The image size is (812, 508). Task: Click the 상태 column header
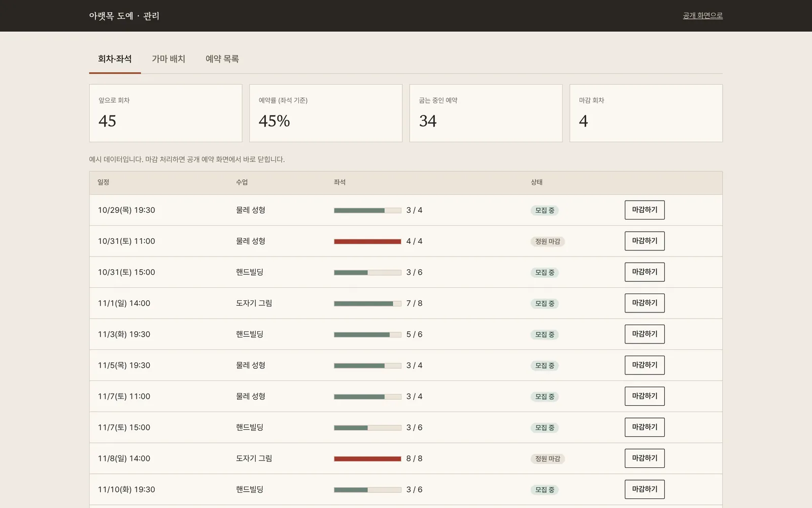[536, 182]
